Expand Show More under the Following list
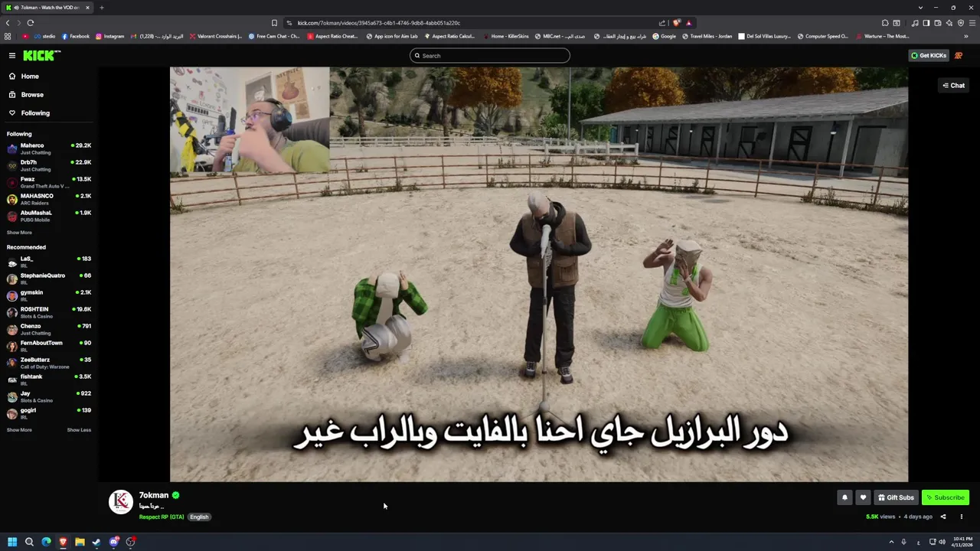The height and width of the screenshot is (551, 980). click(19, 233)
